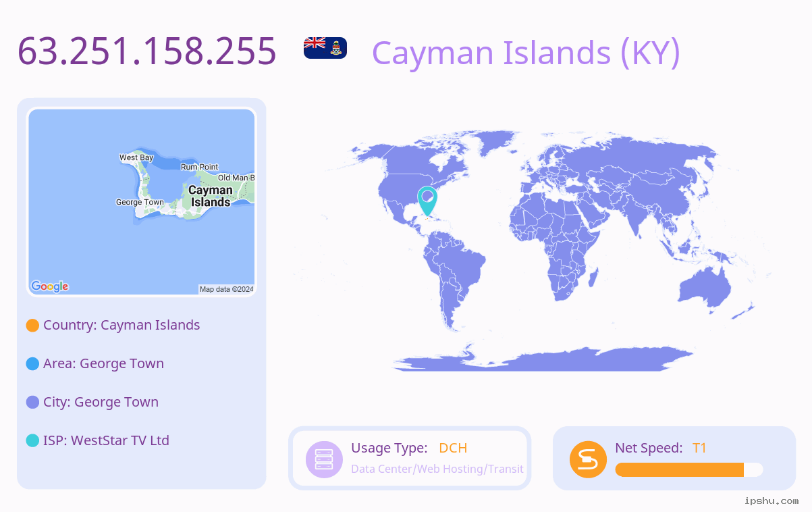Click the teal dot beside ISP
This screenshot has height=512, width=812.
click(x=32, y=441)
